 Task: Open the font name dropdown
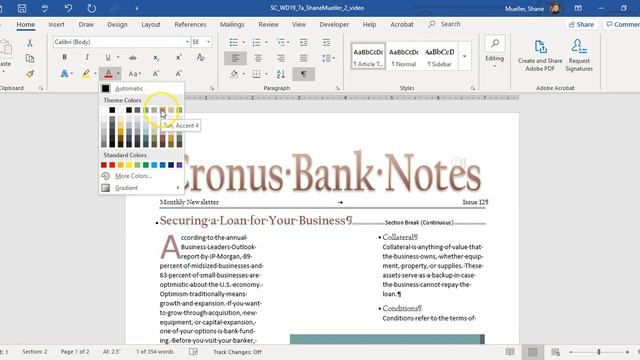187,42
